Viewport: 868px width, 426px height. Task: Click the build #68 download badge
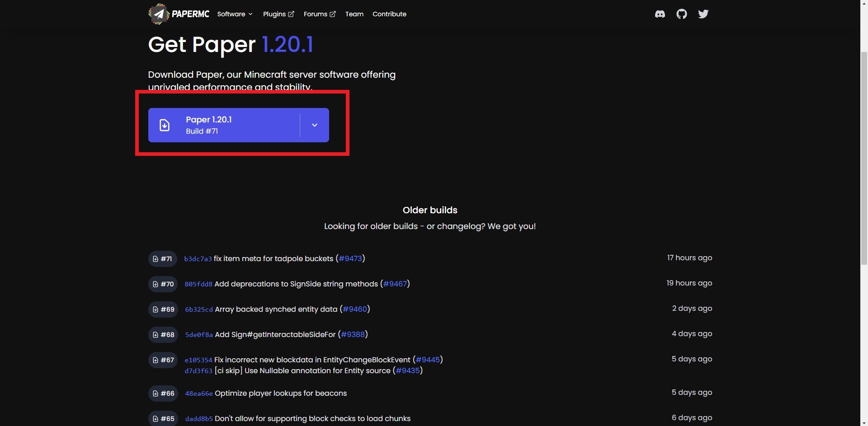click(x=163, y=335)
